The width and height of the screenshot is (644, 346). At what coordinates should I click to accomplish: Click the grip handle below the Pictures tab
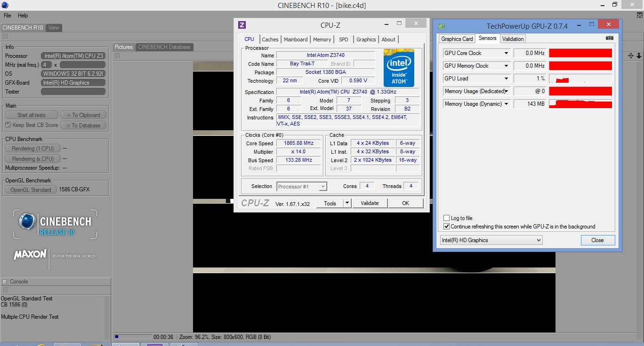[x=118, y=55]
